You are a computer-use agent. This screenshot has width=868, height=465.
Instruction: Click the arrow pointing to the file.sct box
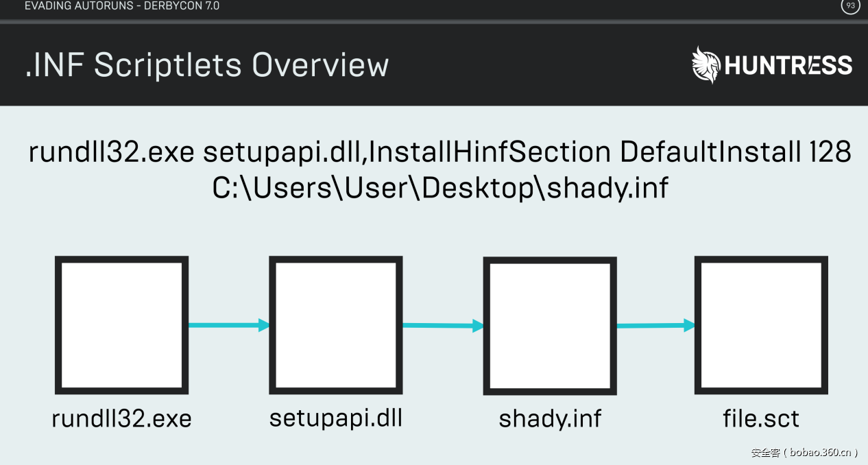point(655,326)
